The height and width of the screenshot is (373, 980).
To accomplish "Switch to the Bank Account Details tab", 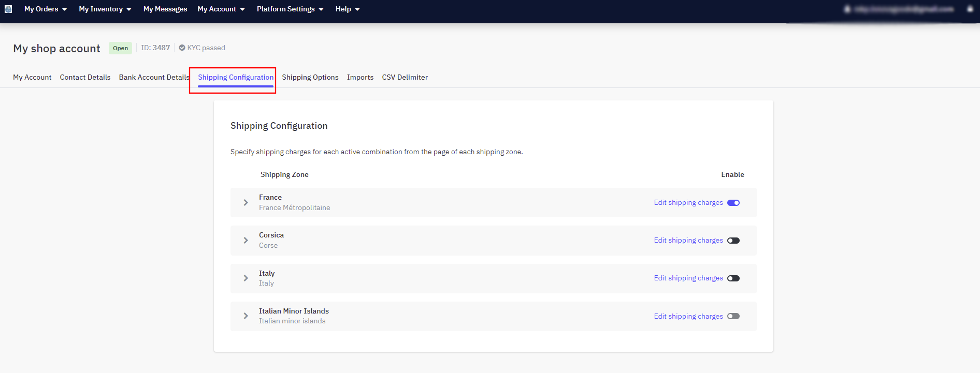I will (154, 77).
